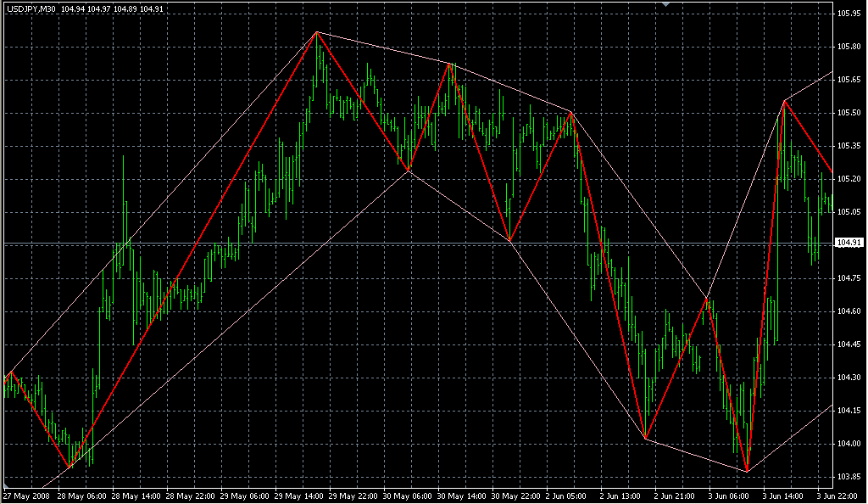The image size is (868, 504).
Task: Click the 104.30 price axis label
Action: [x=849, y=378]
